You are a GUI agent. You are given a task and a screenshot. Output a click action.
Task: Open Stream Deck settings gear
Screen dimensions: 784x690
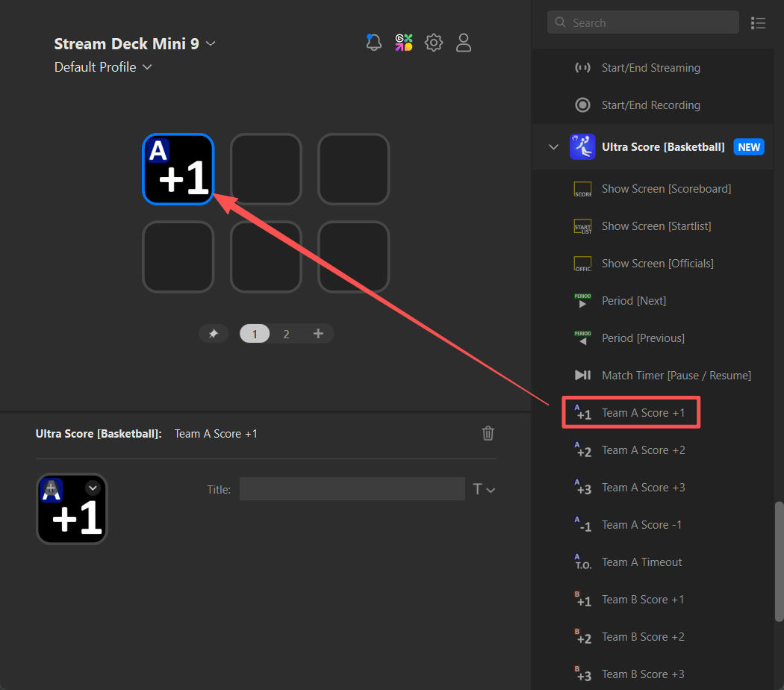coord(434,43)
